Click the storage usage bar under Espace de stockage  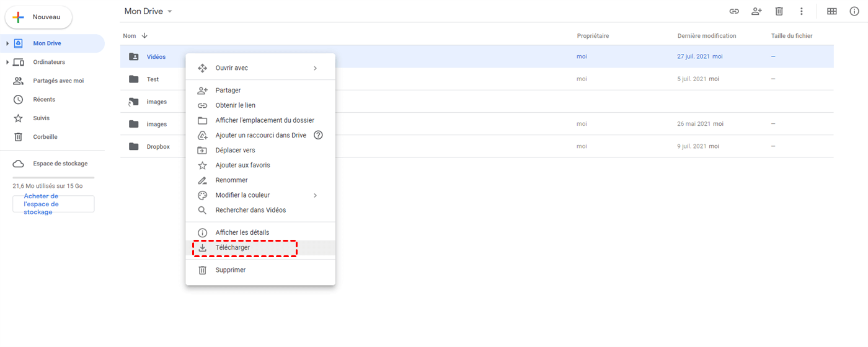coord(53,178)
